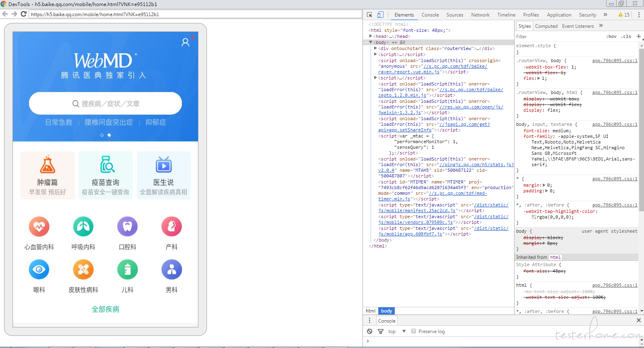Open the console drawer three-dot menu

[370, 321]
